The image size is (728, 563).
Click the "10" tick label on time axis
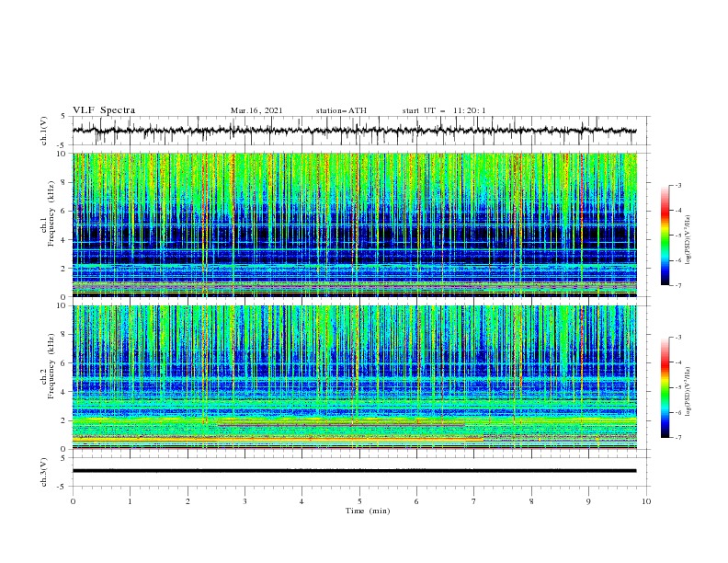pos(646,501)
